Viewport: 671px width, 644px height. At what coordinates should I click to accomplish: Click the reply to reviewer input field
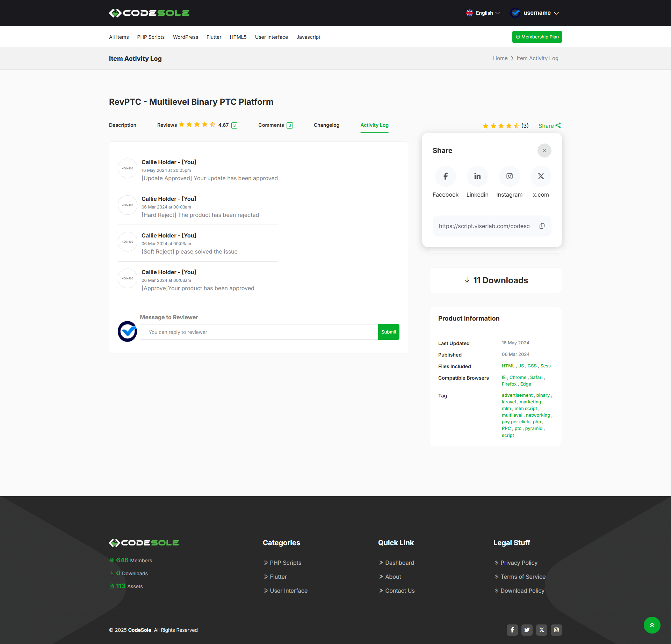coord(259,332)
